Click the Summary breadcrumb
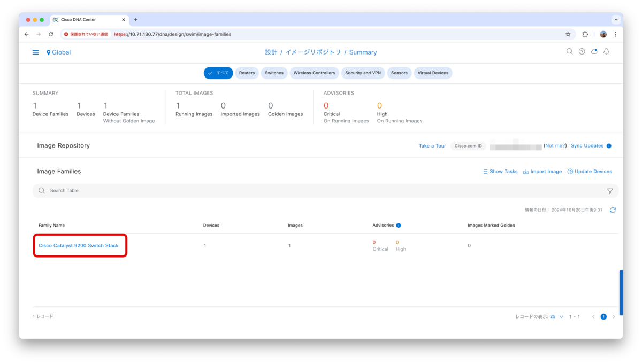642x364 pixels. (x=363, y=52)
